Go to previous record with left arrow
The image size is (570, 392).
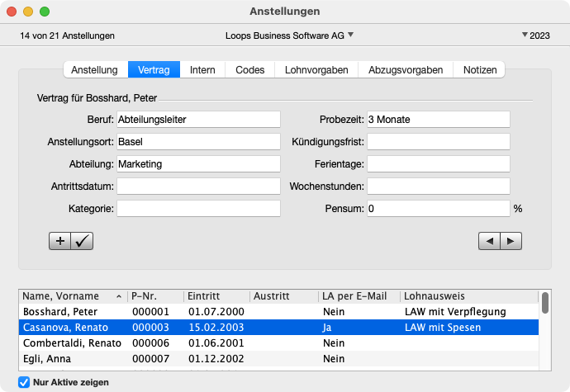[490, 241]
